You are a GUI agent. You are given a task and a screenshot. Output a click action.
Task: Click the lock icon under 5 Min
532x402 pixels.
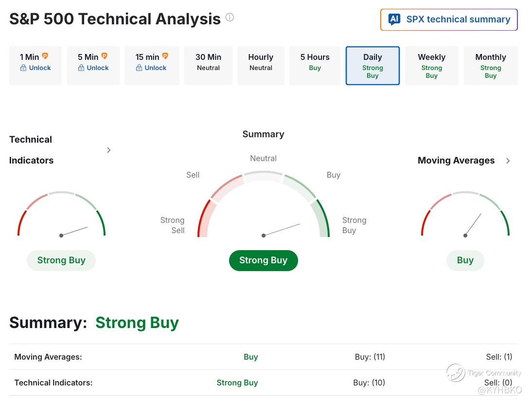coord(81,68)
